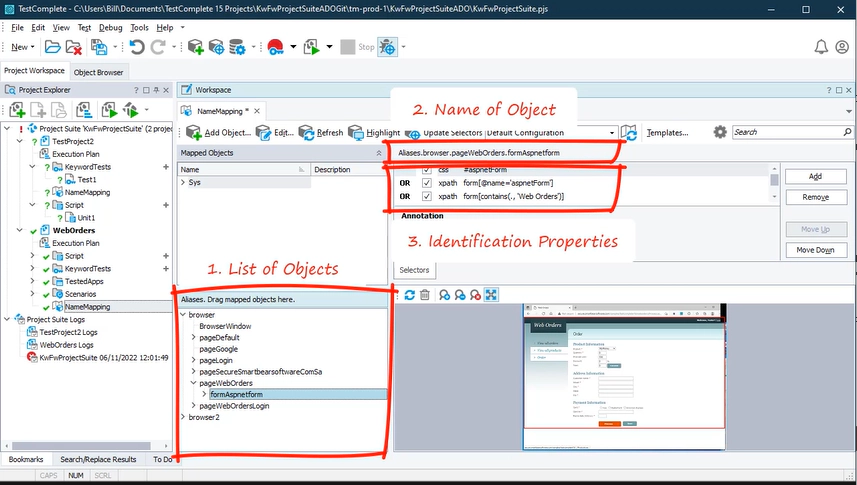Select the formAspnetform alias
857x485 pixels.
pyautogui.click(x=237, y=394)
